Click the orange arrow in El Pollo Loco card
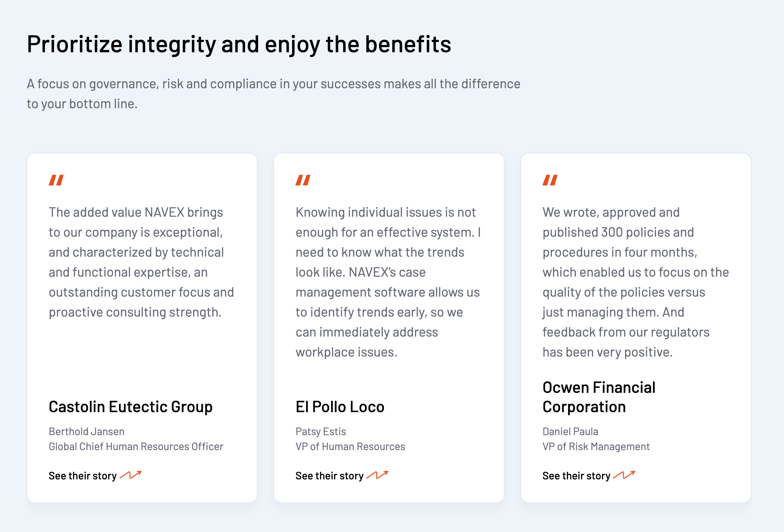Image resolution: width=784 pixels, height=532 pixels. coord(377,475)
